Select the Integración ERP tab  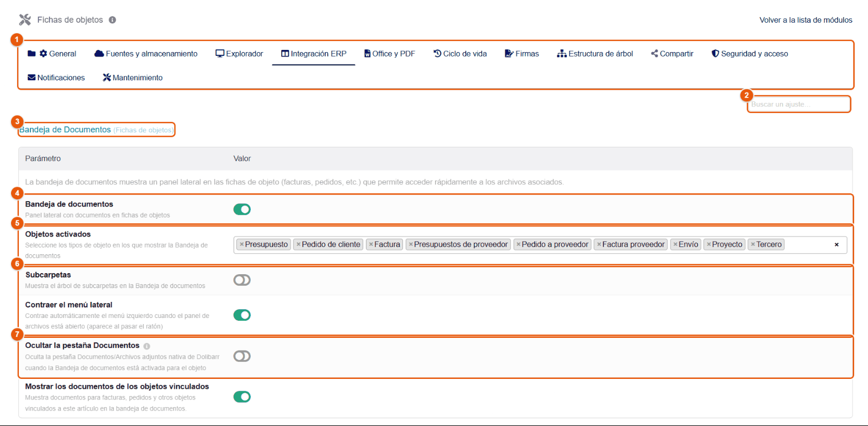(x=313, y=54)
